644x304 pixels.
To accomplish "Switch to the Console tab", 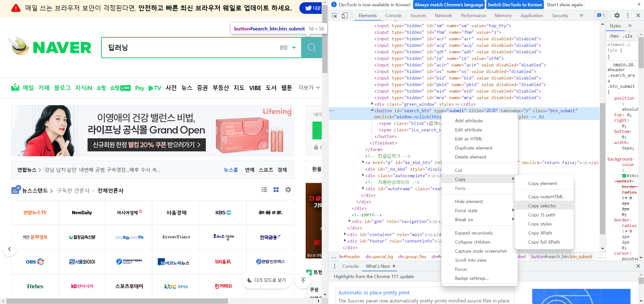I will click(393, 16).
